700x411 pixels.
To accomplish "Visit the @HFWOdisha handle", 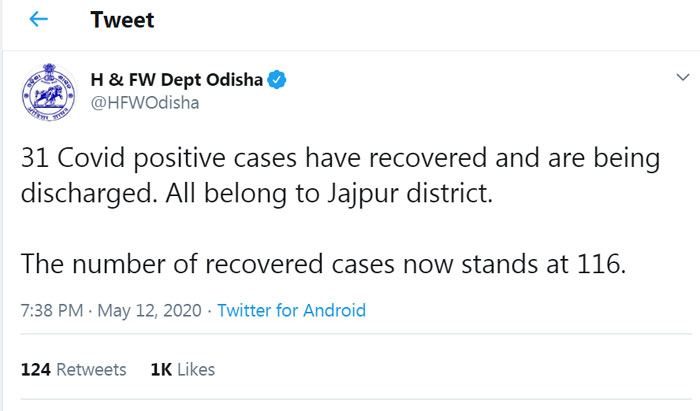I will (145, 103).
